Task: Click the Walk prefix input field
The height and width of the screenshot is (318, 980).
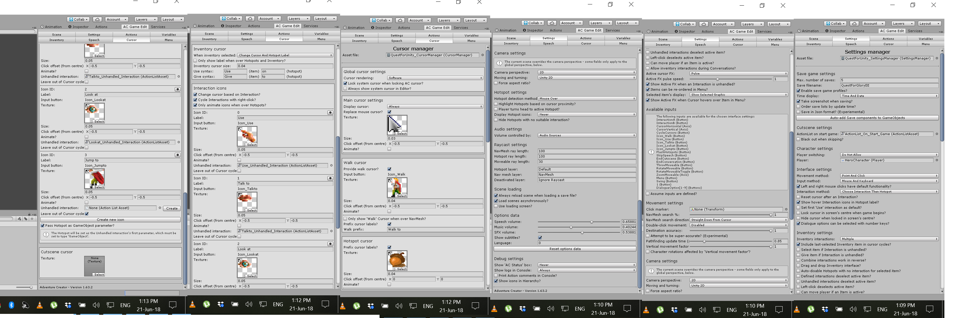Action: coord(435,230)
